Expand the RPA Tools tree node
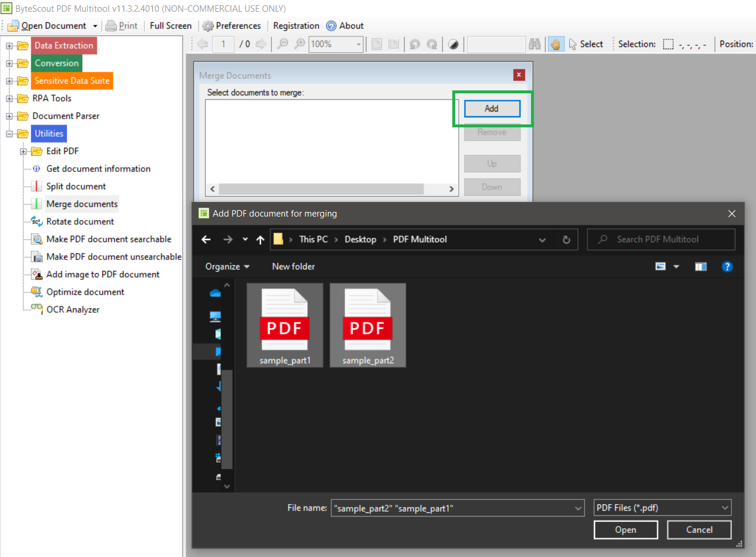The height and width of the screenshot is (557, 756). pyautogui.click(x=9, y=99)
